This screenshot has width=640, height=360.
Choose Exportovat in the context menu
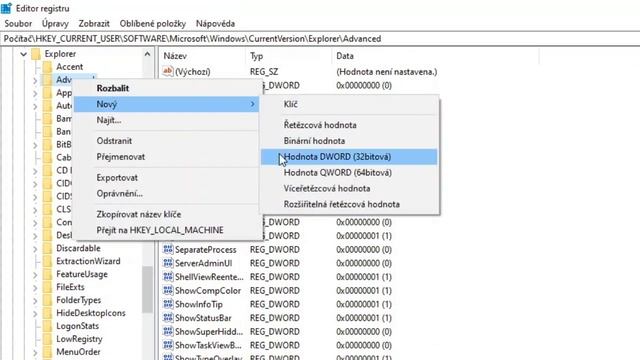(167, 178)
